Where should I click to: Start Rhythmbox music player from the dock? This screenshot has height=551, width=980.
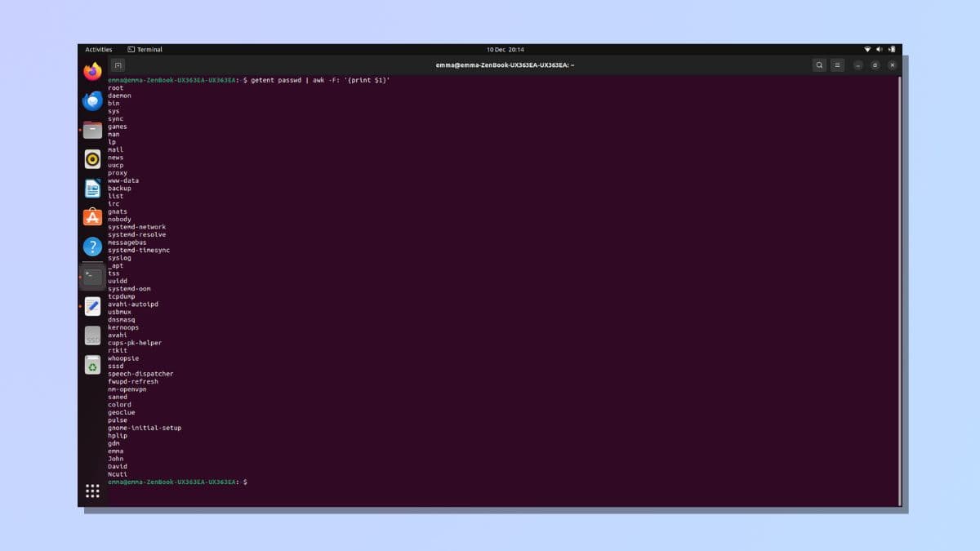[91, 158]
